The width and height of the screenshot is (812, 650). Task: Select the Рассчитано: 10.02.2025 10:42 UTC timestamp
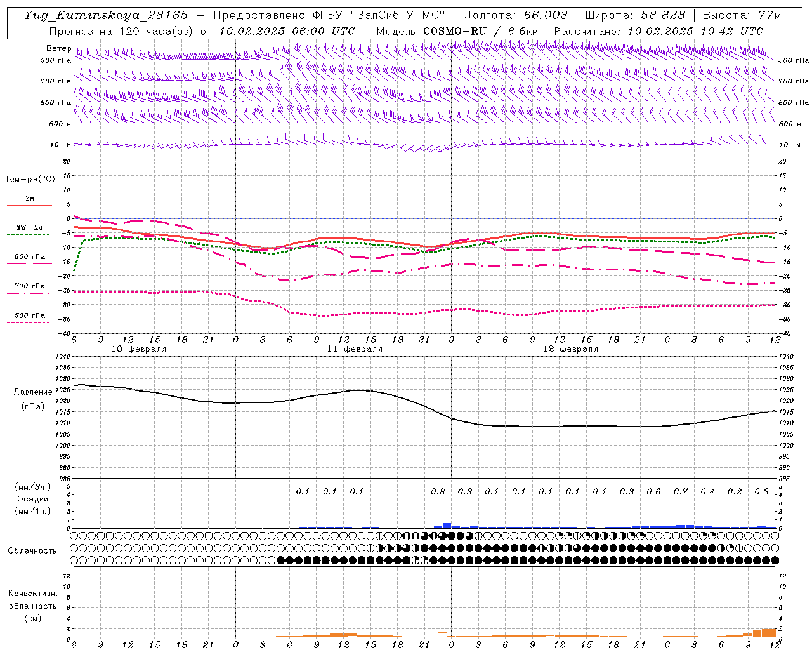[x=658, y=31]
